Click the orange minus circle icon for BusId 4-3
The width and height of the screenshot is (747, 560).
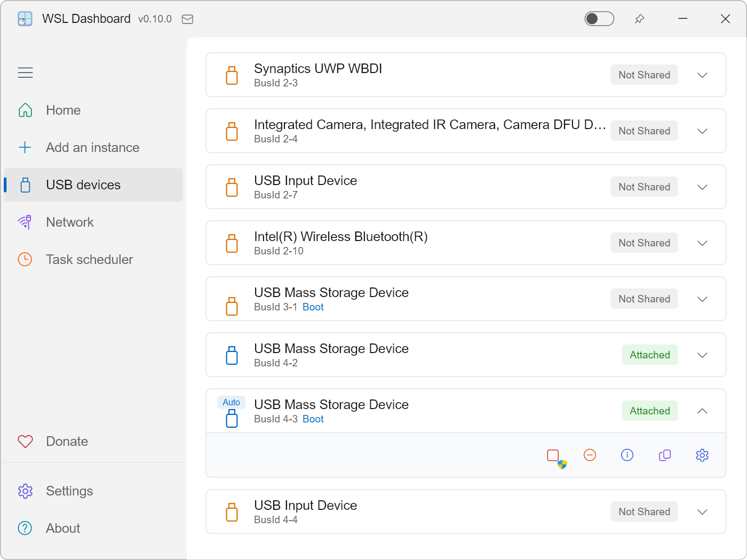pos(590,455)
